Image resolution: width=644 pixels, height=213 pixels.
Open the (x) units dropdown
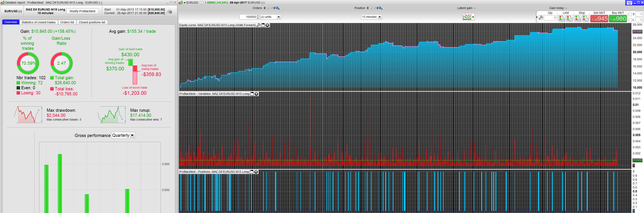tap(279, 17)
